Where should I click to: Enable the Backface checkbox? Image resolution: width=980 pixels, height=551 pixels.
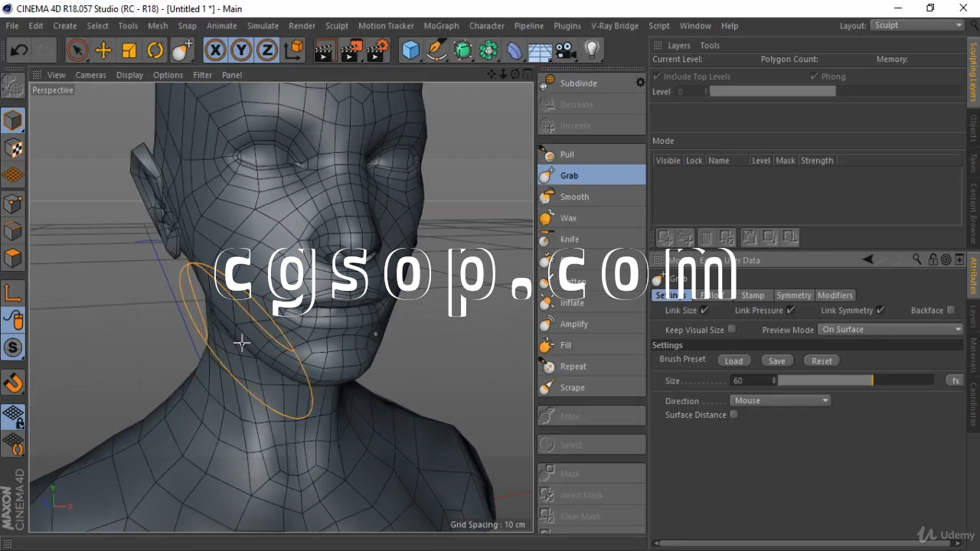point(951,311)
